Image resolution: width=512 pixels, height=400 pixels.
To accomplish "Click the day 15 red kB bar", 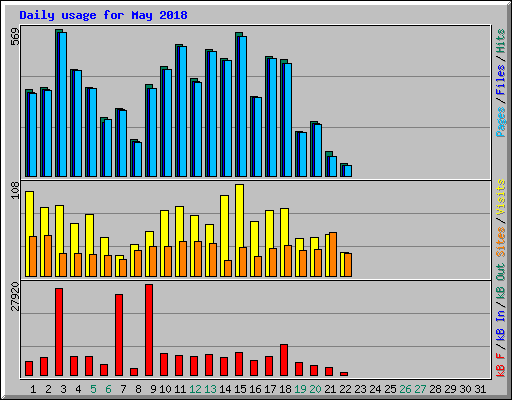I will coord(239,364).
